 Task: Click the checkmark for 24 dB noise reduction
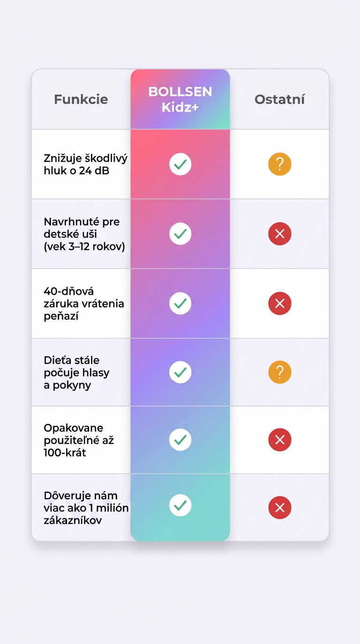180,164
